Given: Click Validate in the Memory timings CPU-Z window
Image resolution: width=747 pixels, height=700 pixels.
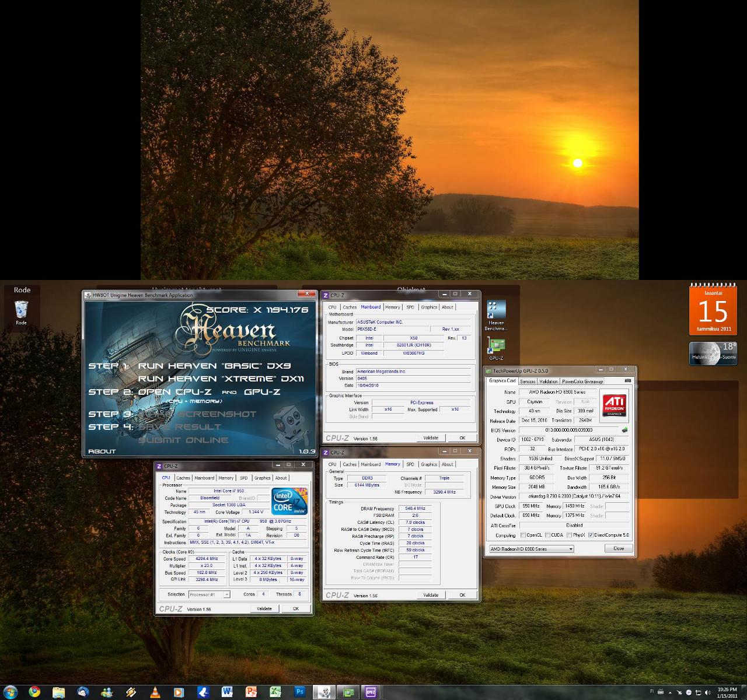Looking at the screenshot, I should click(431, 595).
